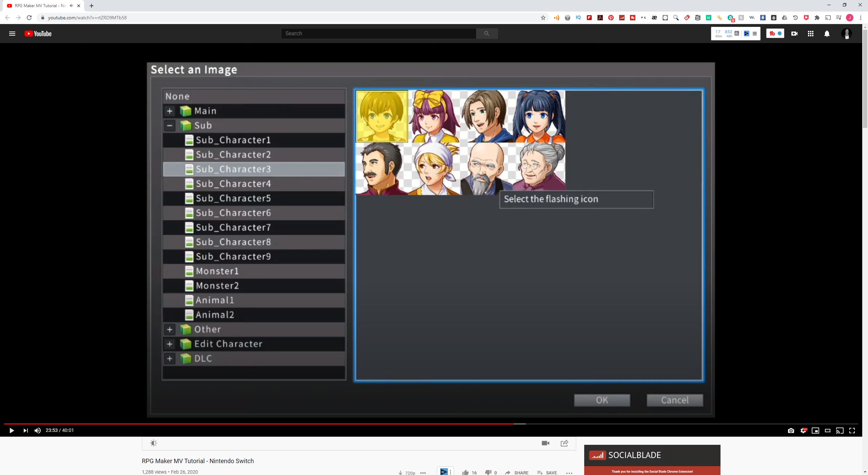Pick the gray-haired grandmother face
This screenshot has height=475, width=868.
click(539, 167)
